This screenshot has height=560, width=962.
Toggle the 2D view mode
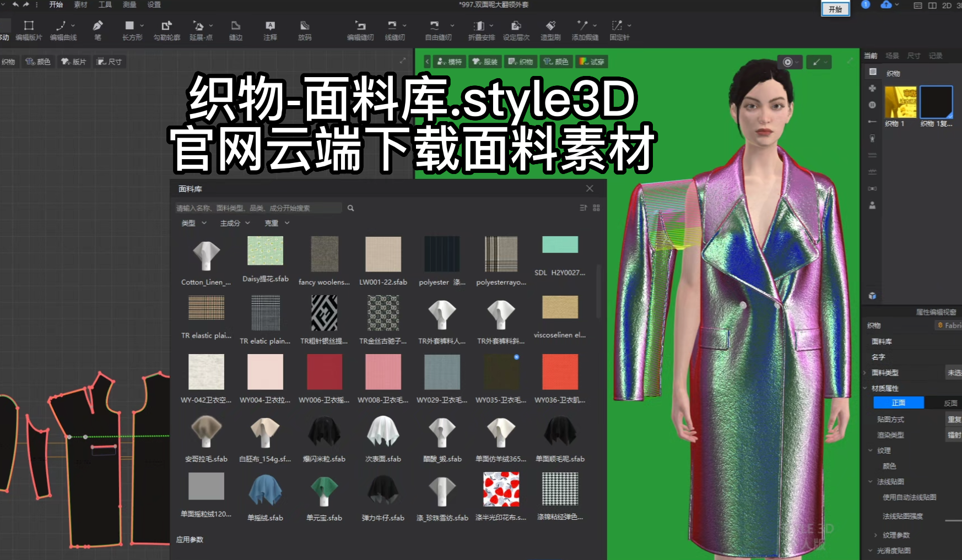[x=947, y=6]
